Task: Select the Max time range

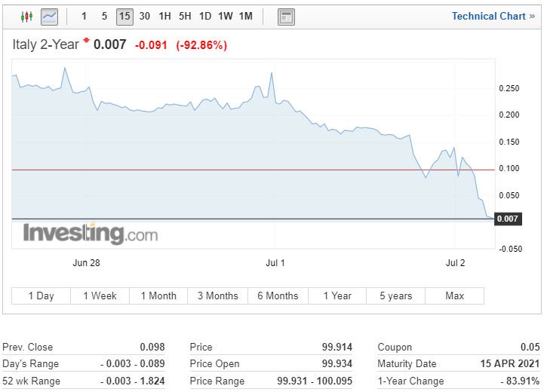Action: pyautogui.click(x=455, y=296)
